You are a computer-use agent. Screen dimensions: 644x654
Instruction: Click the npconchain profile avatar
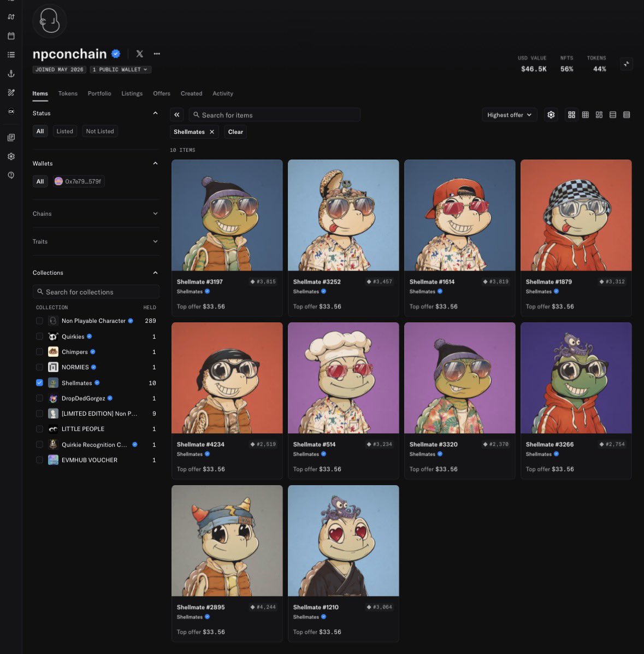50,21
